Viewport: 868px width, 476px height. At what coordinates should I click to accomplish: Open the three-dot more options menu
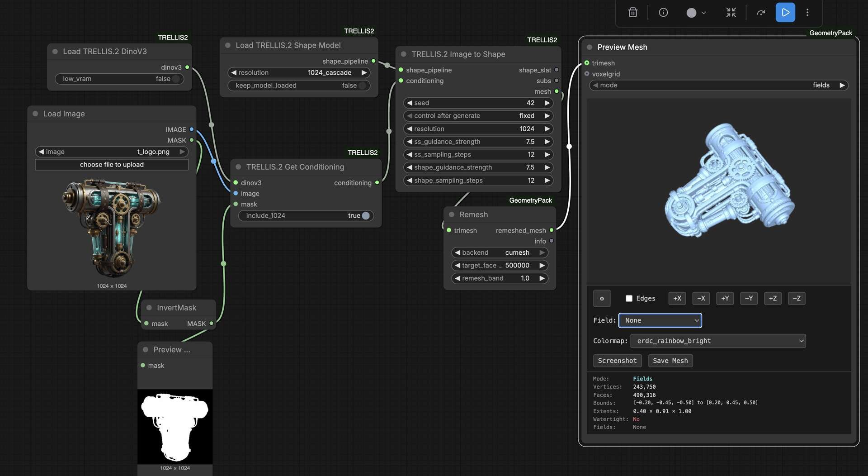point(807,13)
